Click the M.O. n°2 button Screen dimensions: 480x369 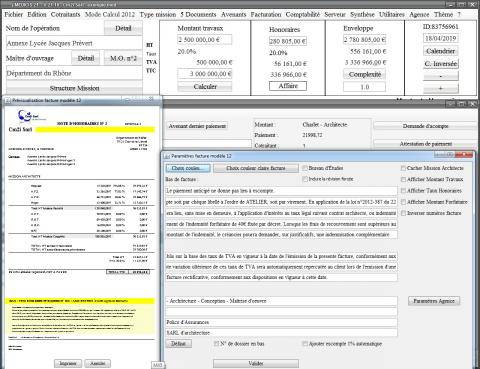123,58
